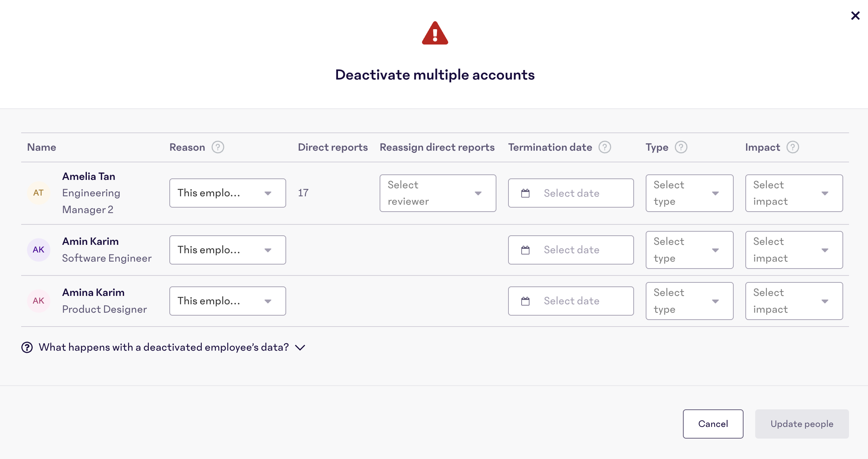Click Amin Karim's purple AK avatar
Viewport: 868px width, 459px height.
coord(38,250)
